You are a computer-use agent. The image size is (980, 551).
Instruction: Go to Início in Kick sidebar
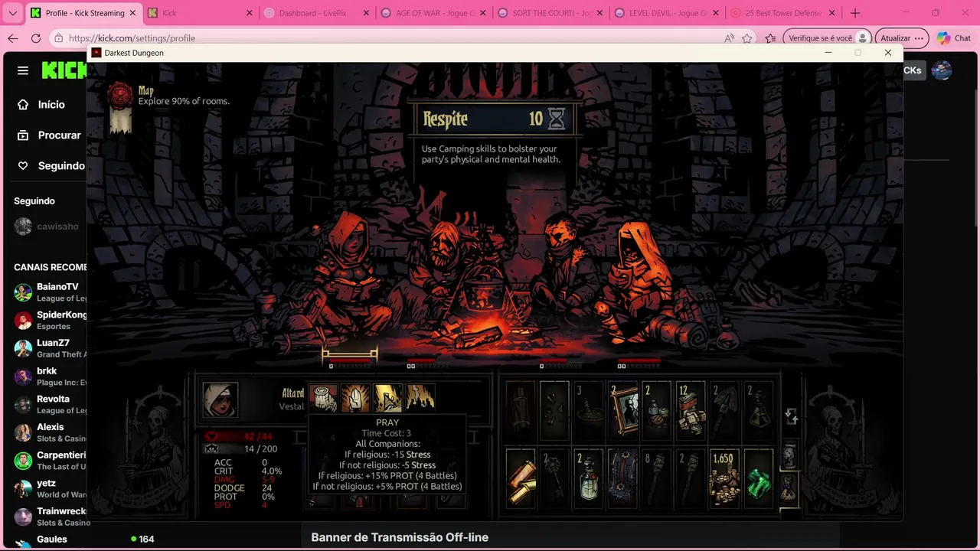(x=42, y=104)
